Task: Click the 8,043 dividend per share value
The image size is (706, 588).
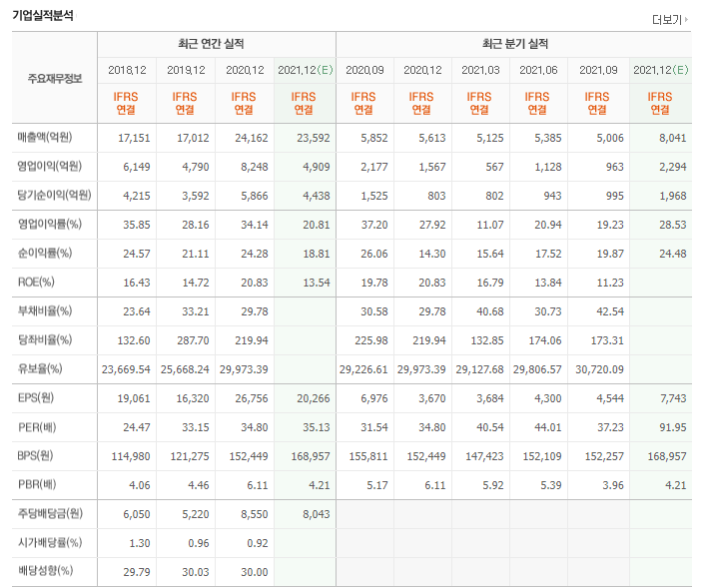Action: coord(317,514)
